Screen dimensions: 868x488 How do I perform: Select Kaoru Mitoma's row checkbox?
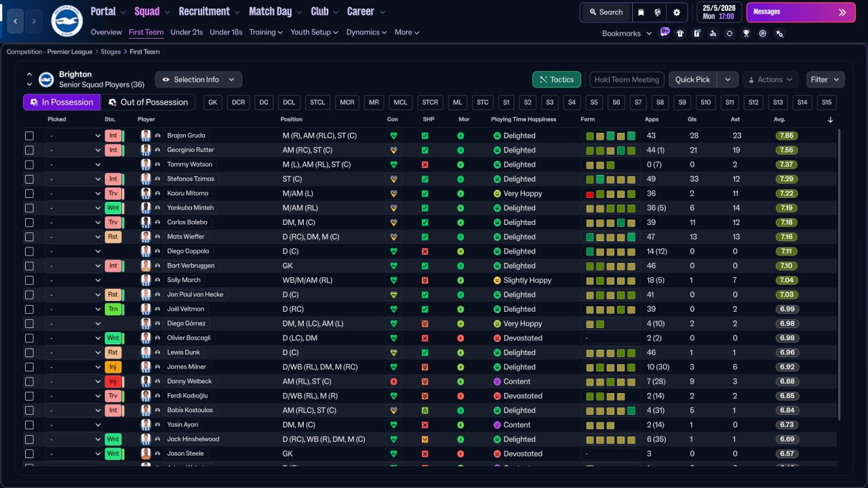29,194
